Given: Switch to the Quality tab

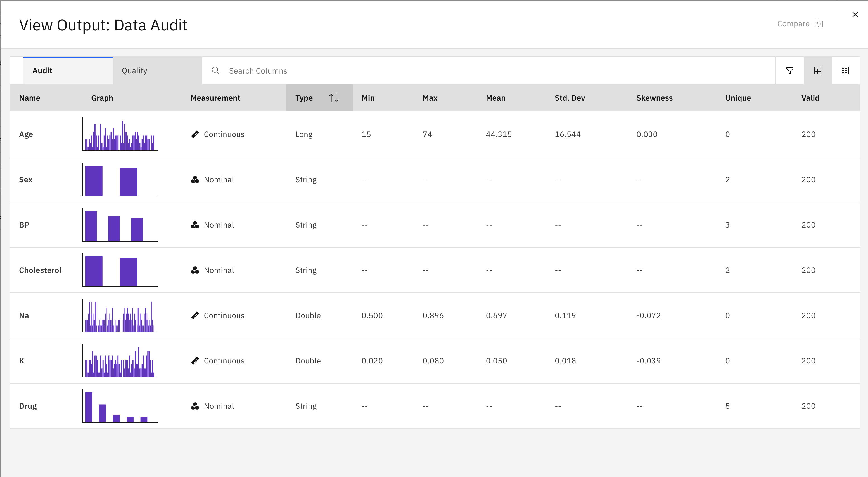Looking at the screenshot, I should (157, 70).
